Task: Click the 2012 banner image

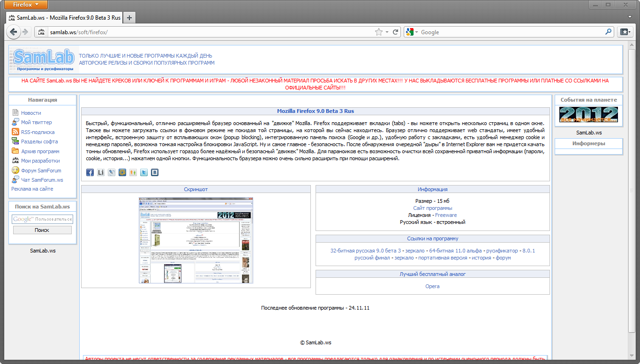Action: point(588,115)
